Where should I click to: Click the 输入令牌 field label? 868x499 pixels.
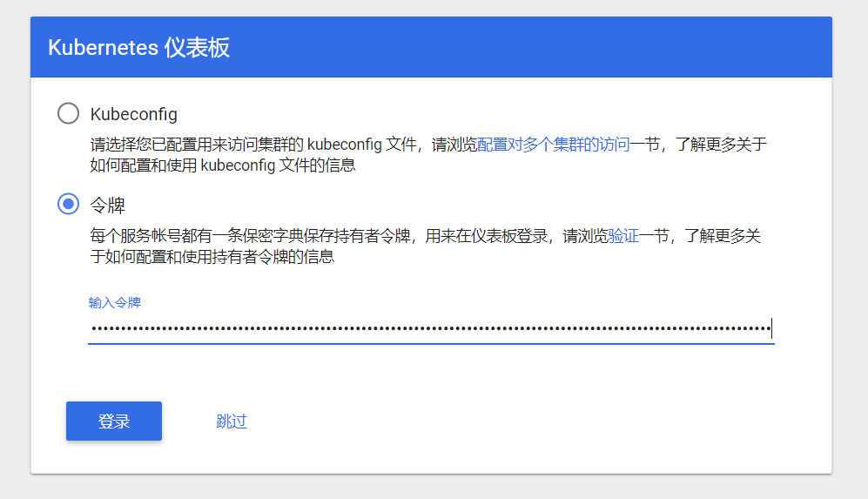(x=115, y=302)
